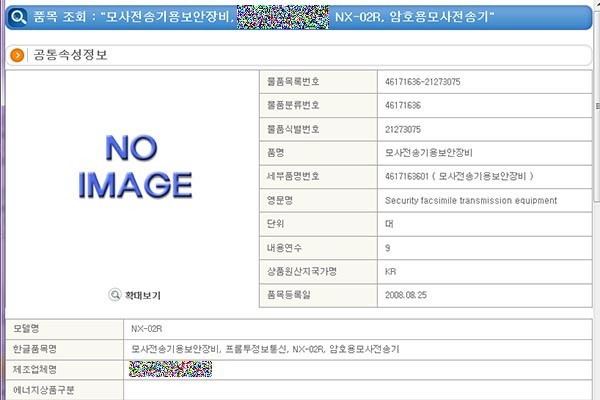
Task: Select the country value KR
Action: coord(391,272)
